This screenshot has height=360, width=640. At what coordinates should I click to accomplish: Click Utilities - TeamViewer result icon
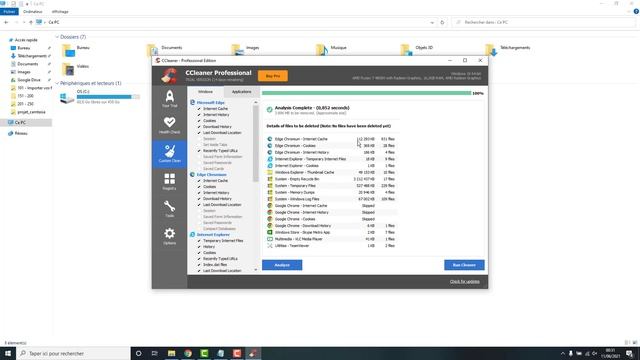270,246
